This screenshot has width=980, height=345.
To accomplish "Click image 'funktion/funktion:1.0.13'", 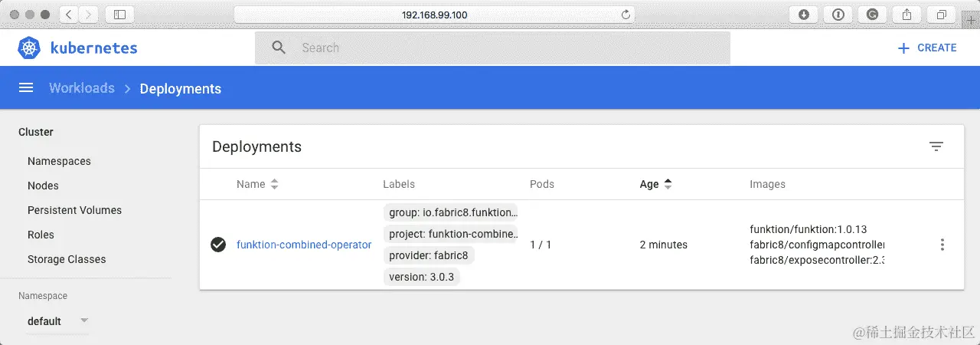I will (808, 229).
